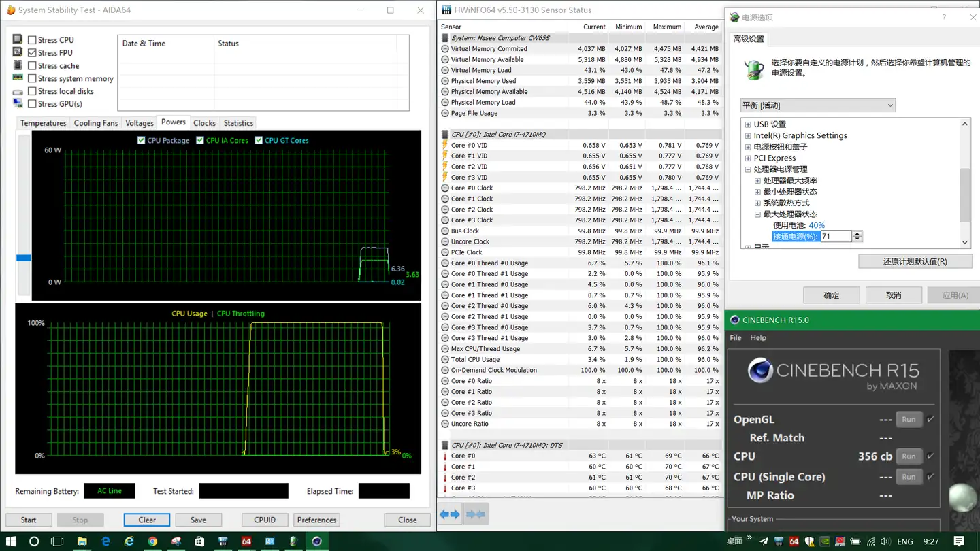Click the Cinebench logo sphere icon
Viewport: 980px width, 551px height.
click(x=759, y=371)
